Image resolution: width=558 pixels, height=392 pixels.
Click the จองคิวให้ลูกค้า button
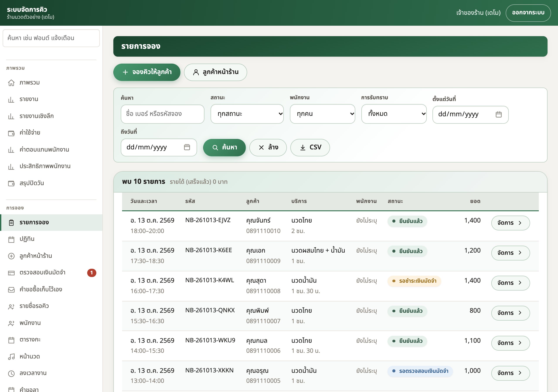pos(147,72)
